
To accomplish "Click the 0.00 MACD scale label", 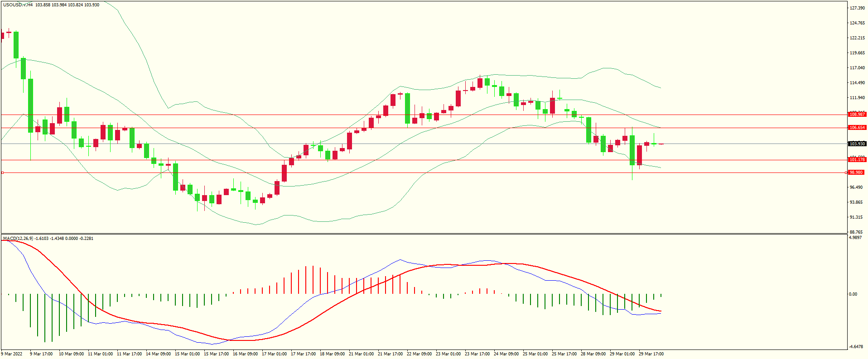I will [853, 294].
